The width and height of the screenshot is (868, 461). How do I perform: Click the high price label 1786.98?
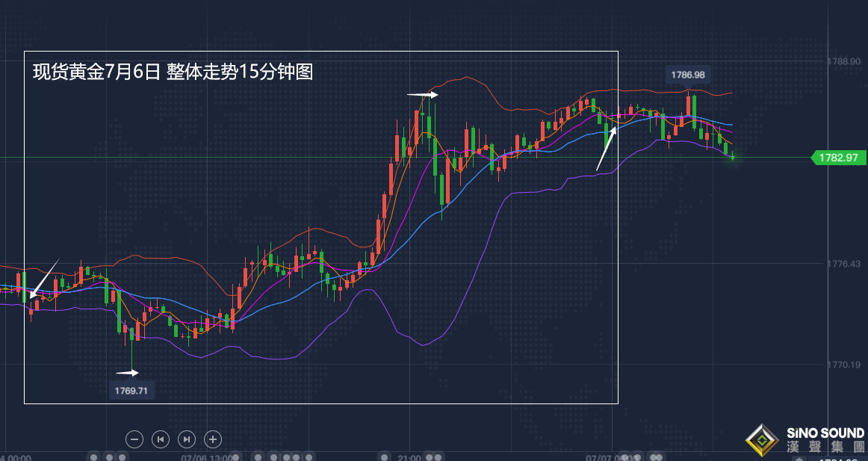click(688, 74)
